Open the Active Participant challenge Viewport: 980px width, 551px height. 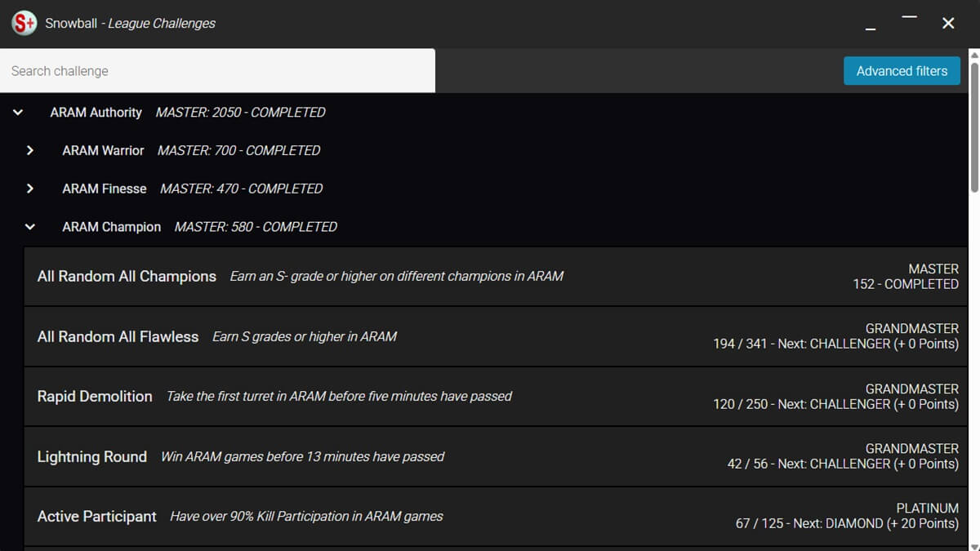coord(496,516)
